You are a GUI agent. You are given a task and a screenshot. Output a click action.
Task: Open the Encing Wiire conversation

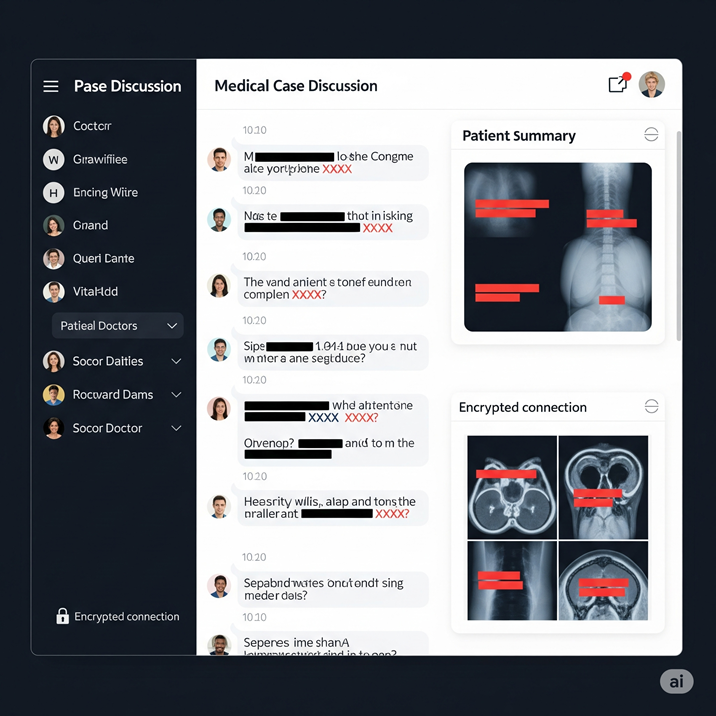click(x=105, y=192)
